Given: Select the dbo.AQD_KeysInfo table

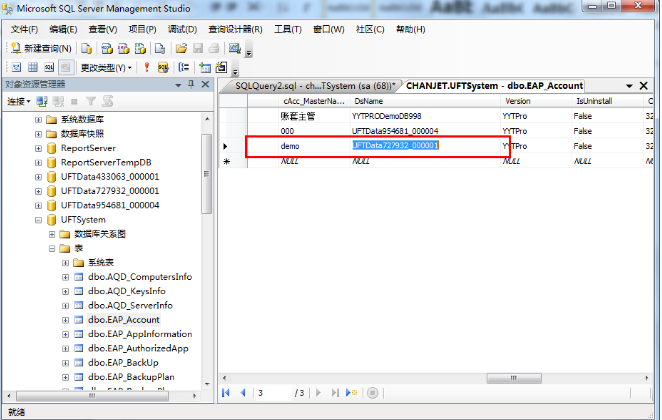Looking at the screenshot, I should 127,291.
